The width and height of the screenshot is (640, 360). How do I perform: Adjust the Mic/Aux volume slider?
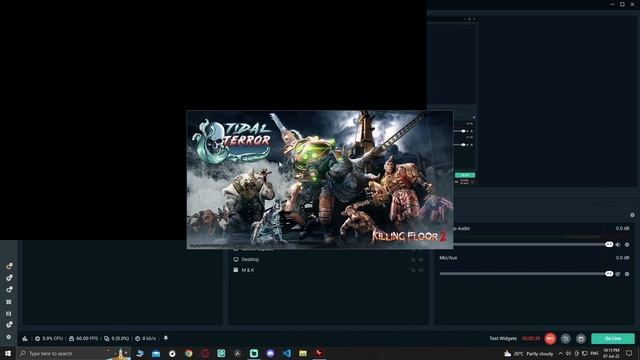click(x=526, y=274)
